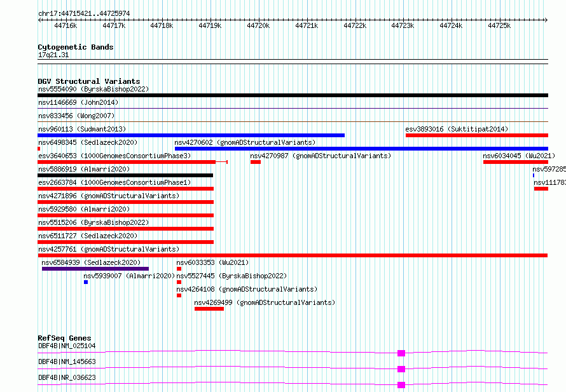Click nsv6033353 (Wu2021) label

tap(212, 262)
